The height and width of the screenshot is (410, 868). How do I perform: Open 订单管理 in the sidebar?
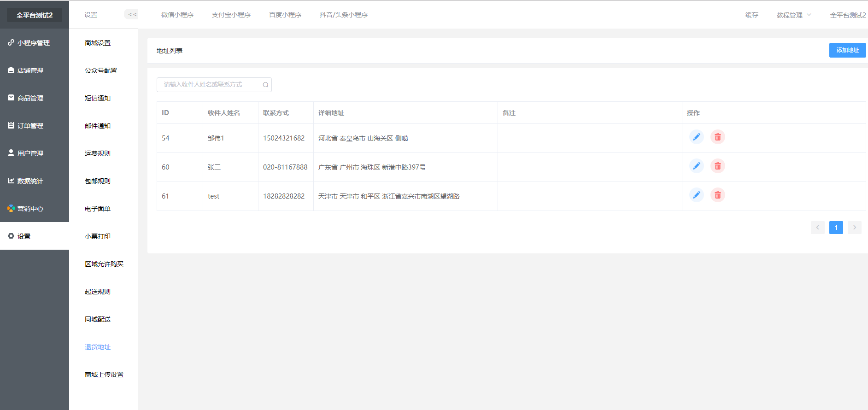30,126
